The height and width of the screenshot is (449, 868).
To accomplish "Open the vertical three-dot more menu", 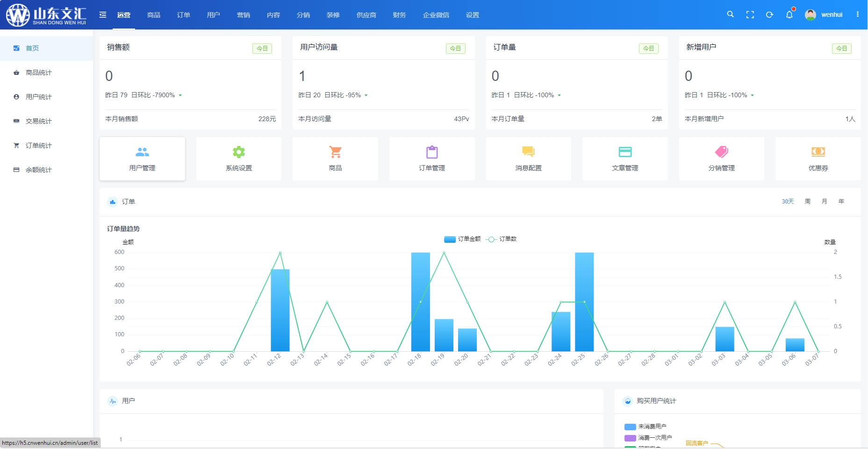I will [x=858, y=14].
